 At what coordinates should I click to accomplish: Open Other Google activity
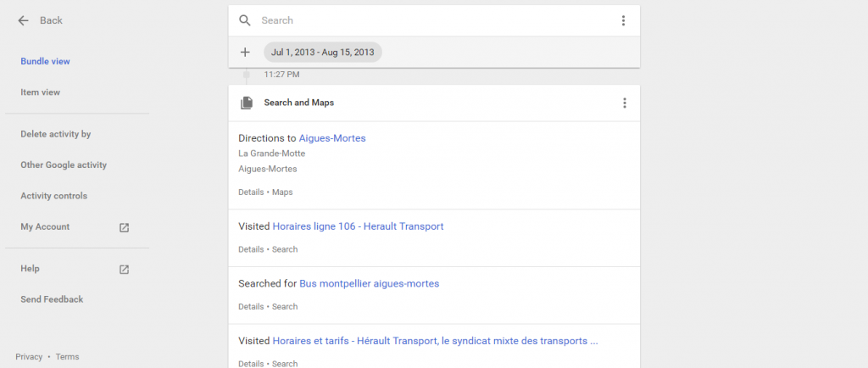64,164
